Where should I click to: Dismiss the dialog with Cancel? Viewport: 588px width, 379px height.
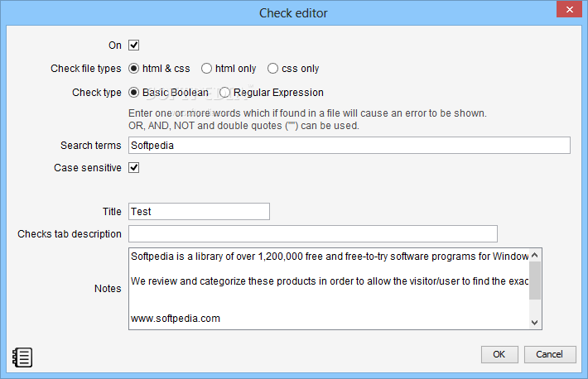(550, 354)
